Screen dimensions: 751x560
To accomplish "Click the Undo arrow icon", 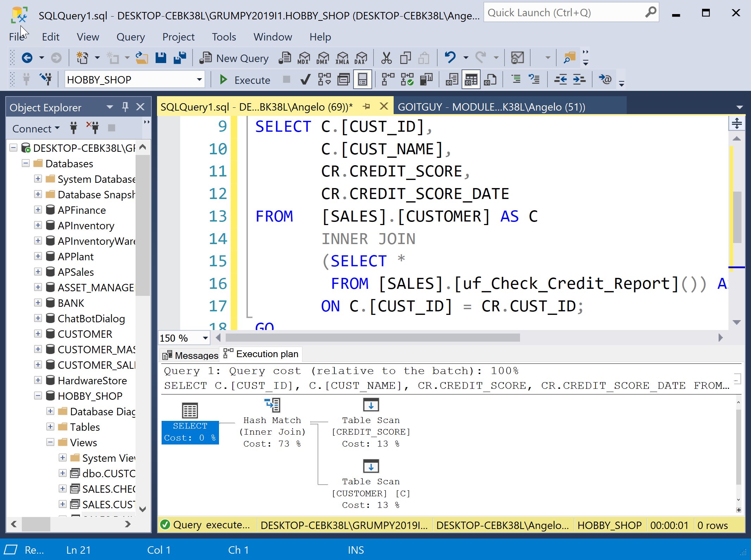I will [x=450, y=57].
